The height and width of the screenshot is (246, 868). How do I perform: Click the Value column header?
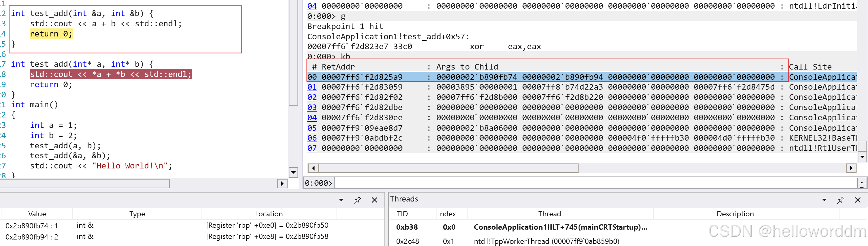click(37, 214)
